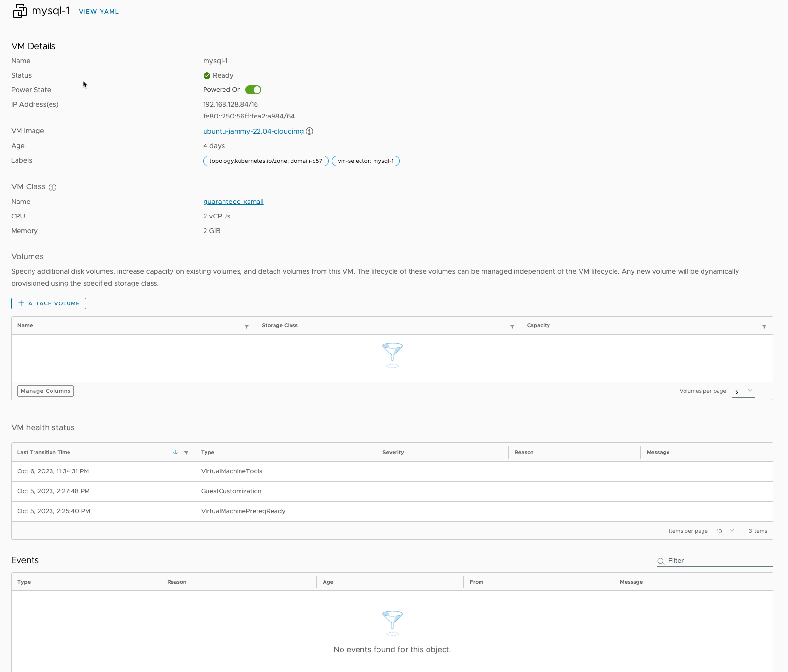Viewport: 788px width, 672px height.
Task: Click the Capacity column header
Action: coord(538,325)
